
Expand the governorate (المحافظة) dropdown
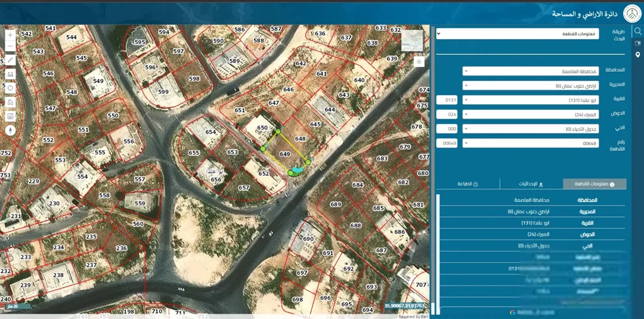coord(531,71)
